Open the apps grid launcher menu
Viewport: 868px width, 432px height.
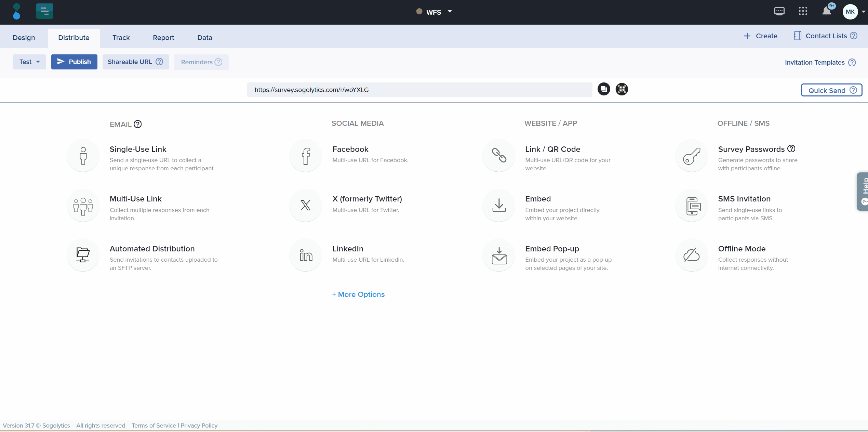point(803,11)
